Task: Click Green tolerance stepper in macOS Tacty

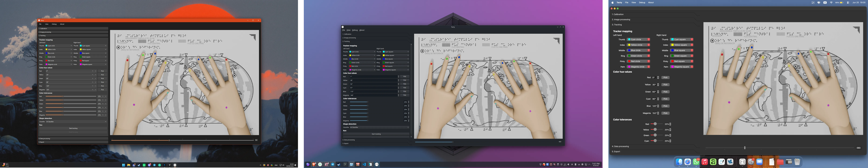Action: point(670,135)
